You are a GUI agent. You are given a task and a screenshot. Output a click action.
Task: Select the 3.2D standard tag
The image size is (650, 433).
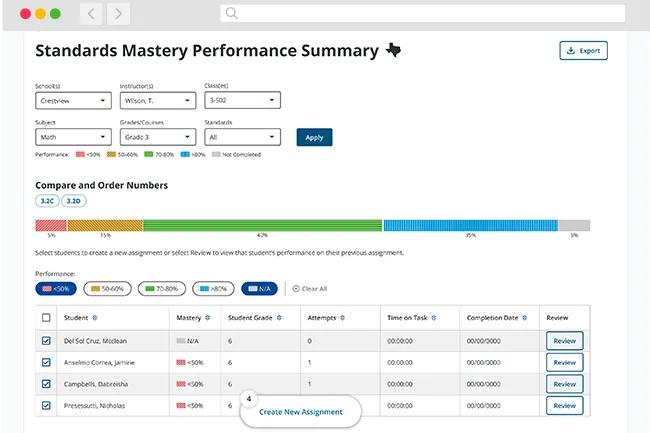[74, 201]
